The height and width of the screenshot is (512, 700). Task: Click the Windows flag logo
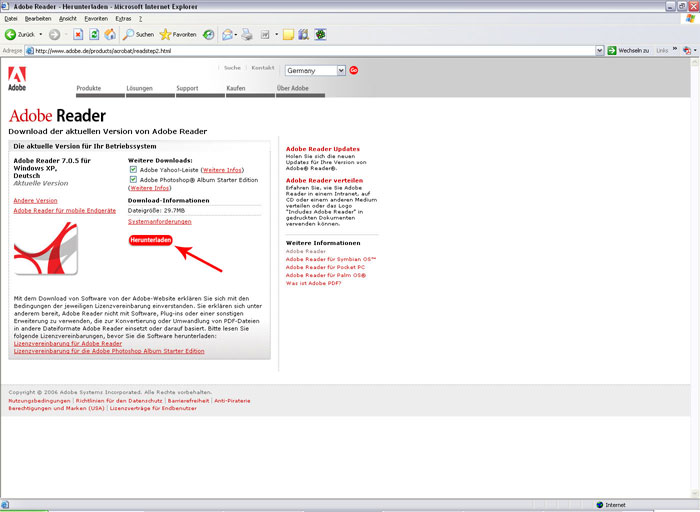click(690, 18)
